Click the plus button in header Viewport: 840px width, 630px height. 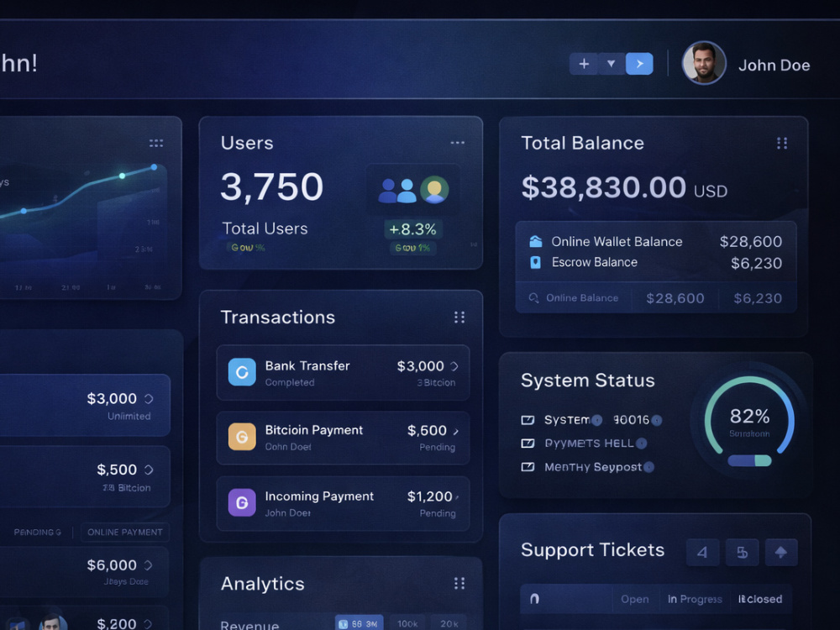(584, 64)
